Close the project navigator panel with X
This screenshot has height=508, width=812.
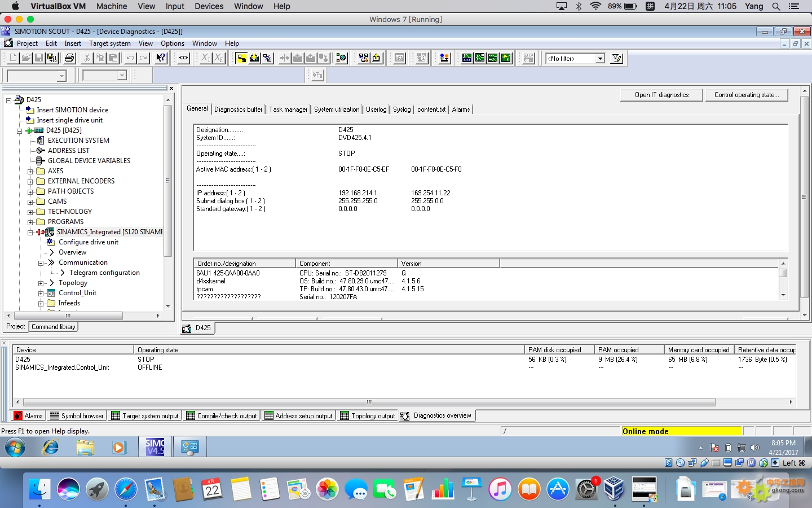click(x=171, y=89)
